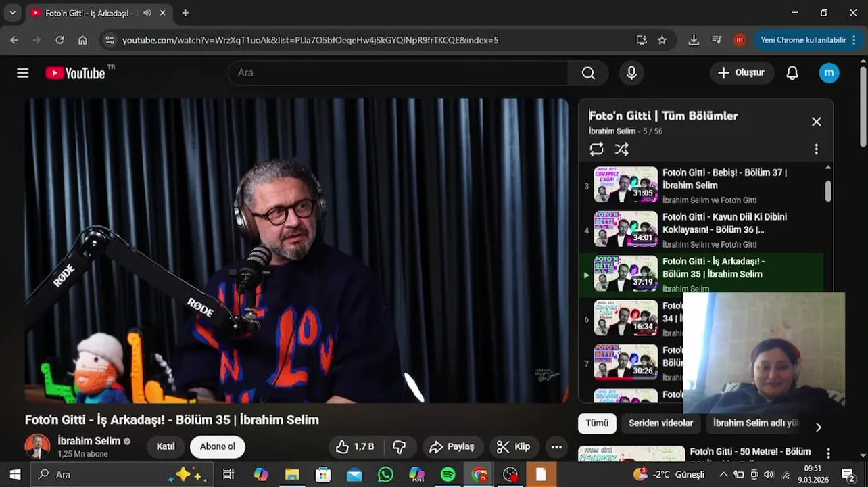This screenshot has width=868, height=487.
Task: Open the account avatar menu
Action: 829,73
